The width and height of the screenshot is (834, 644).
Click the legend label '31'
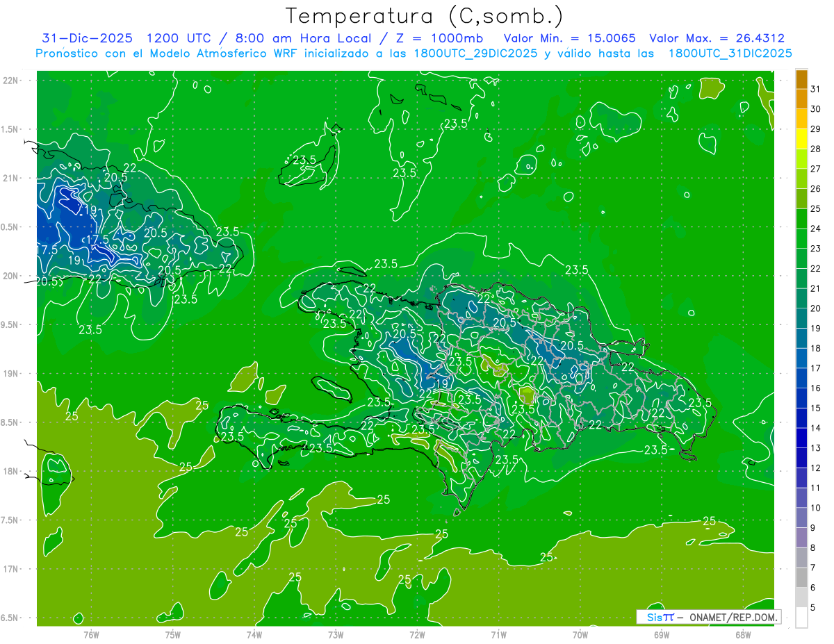click(x=815, y=89)
